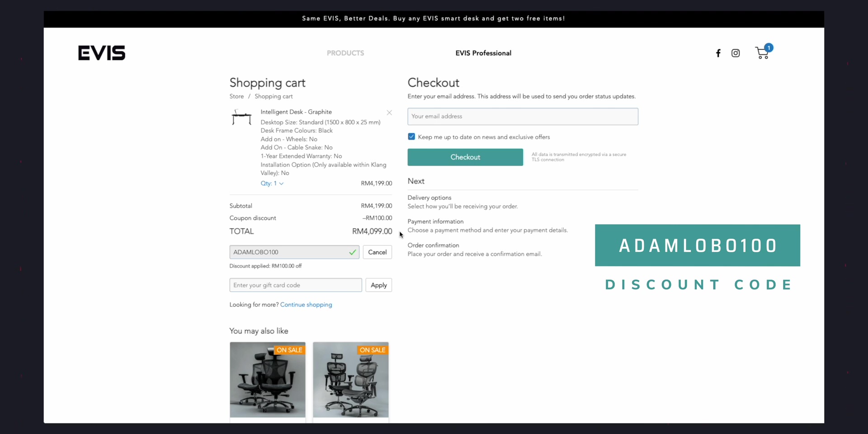Click the Coupon discount -RM100.00 value
The width and height of the screenshot is (868, 434).
pos(377,218)
